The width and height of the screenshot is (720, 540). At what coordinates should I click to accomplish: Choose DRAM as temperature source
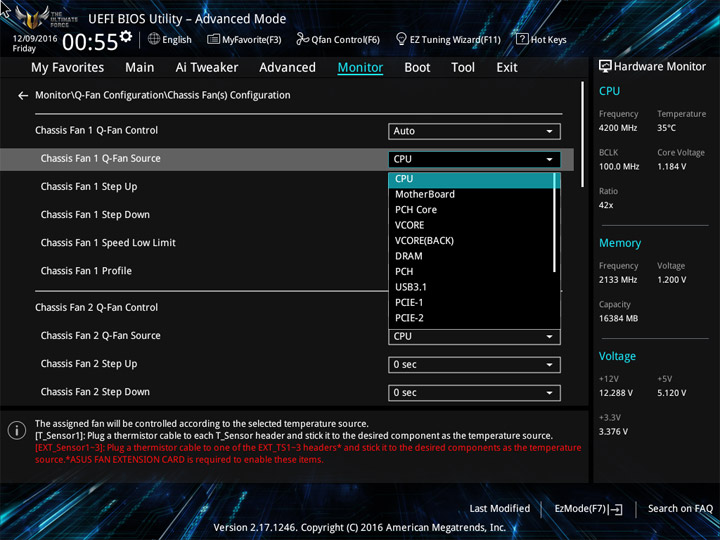coord(471,256)
